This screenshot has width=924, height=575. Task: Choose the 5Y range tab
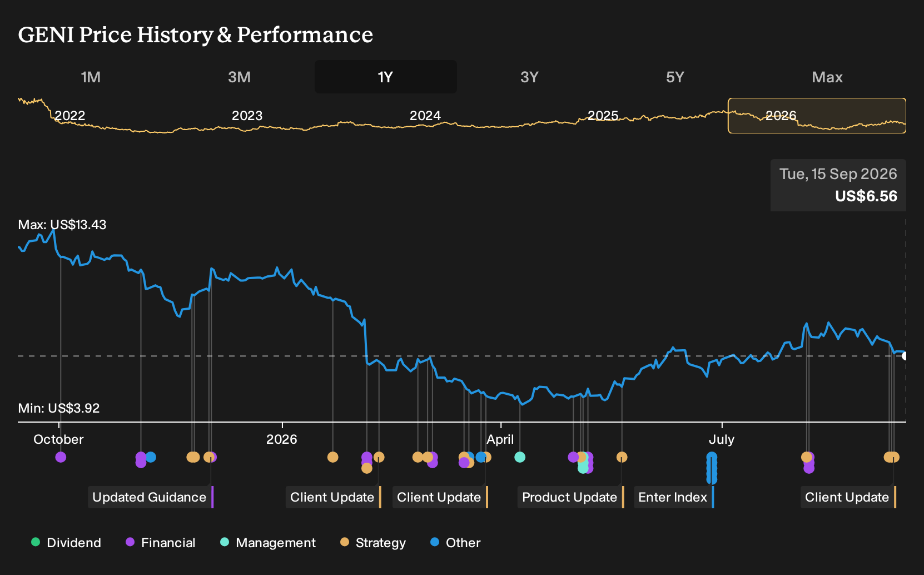pyautogui.click(x=675, y=77)
